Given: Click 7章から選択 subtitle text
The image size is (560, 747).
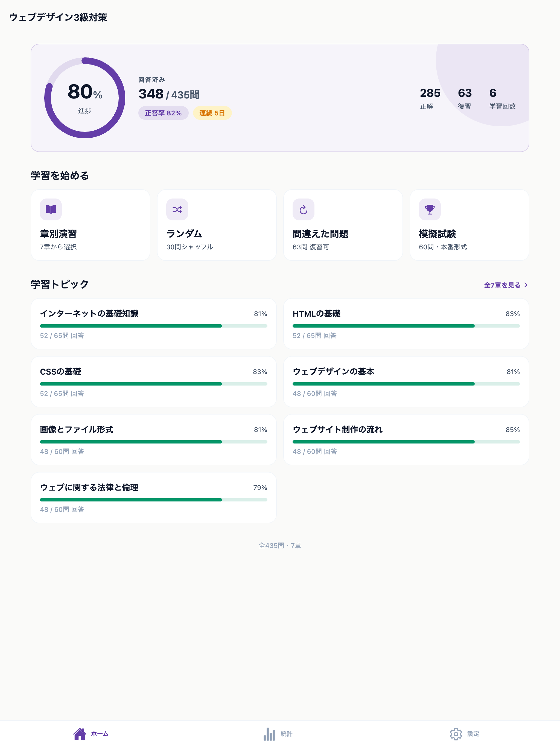Looking at the screenshot, I should [58, 247].
